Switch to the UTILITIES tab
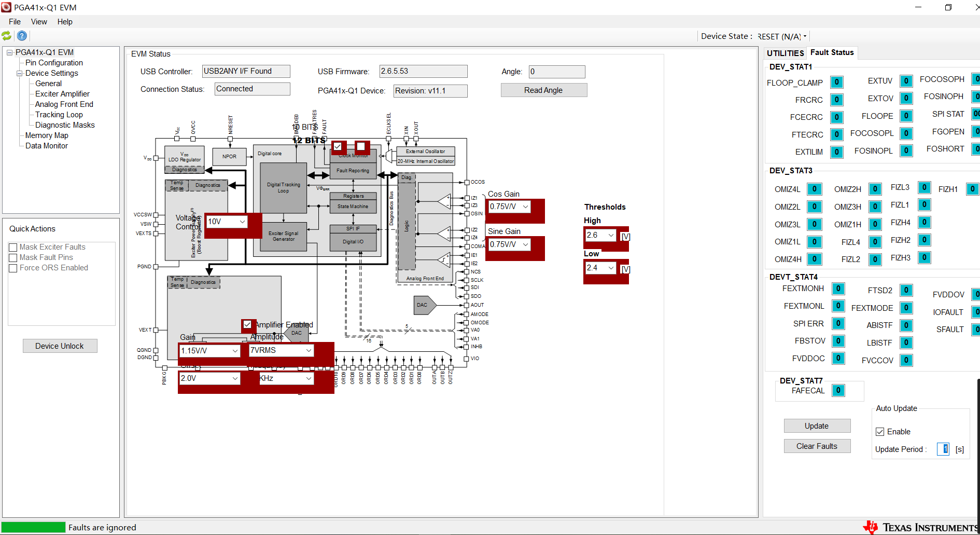Viewport: 980px width, 535px height. (x=785, y=53)
